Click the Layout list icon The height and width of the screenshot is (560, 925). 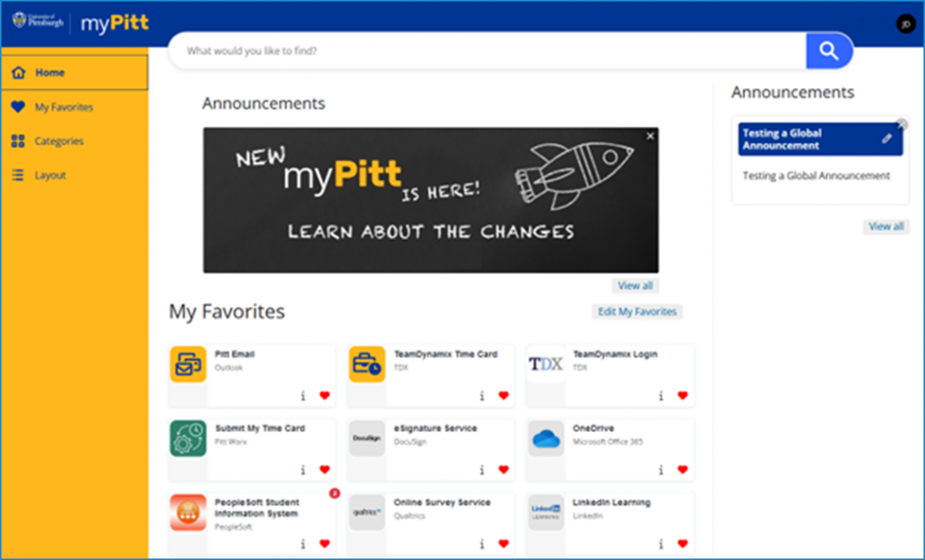tap(18, 175)
